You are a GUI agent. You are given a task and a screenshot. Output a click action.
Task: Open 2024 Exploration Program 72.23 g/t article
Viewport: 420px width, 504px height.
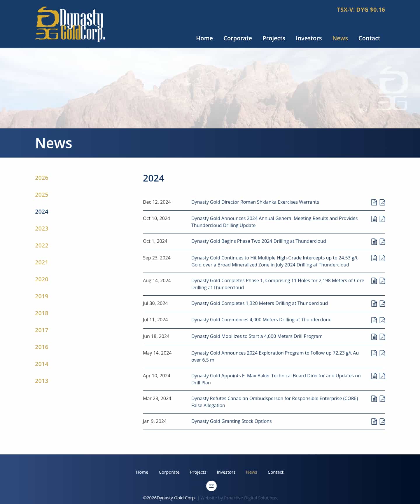point(275,356)
